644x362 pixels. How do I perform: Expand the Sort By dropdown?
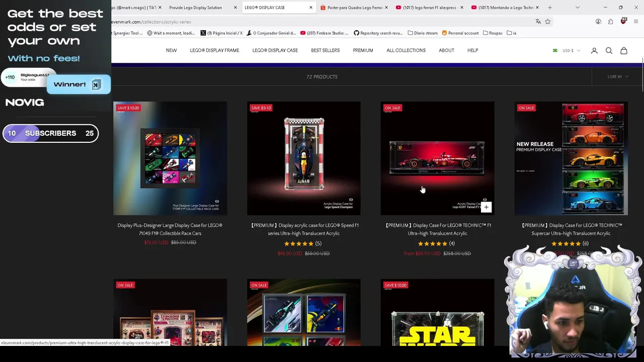point(618,77)
